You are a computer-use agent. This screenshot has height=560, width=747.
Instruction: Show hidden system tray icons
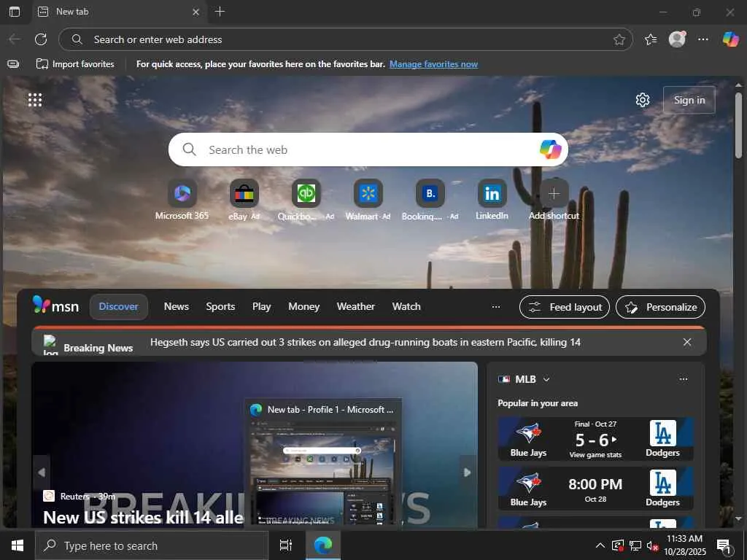(x=600, y=545)
